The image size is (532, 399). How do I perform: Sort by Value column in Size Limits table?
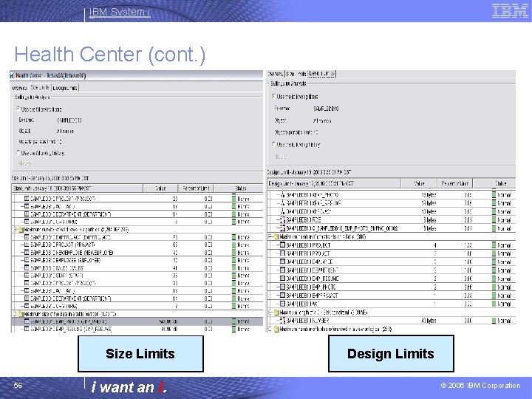click(160, 188)
